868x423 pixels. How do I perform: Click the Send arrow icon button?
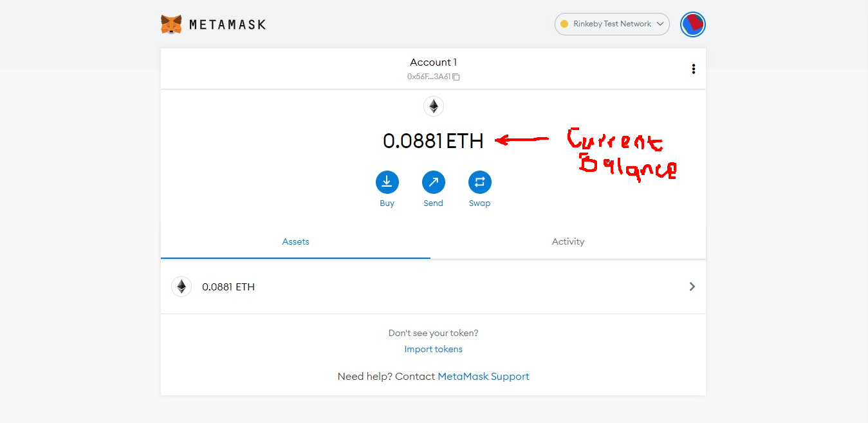[434, 182]
